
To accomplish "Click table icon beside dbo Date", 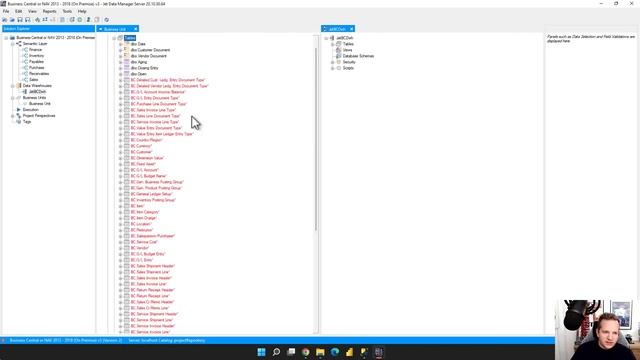I will (127, 44).
